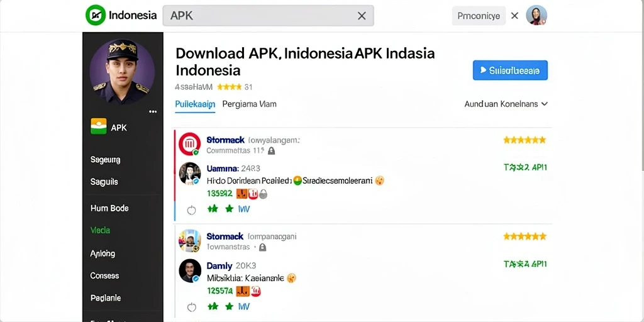This screenshot has width=644, height=322.
Task: Click the 125574 green count
Action: (219, 291)
